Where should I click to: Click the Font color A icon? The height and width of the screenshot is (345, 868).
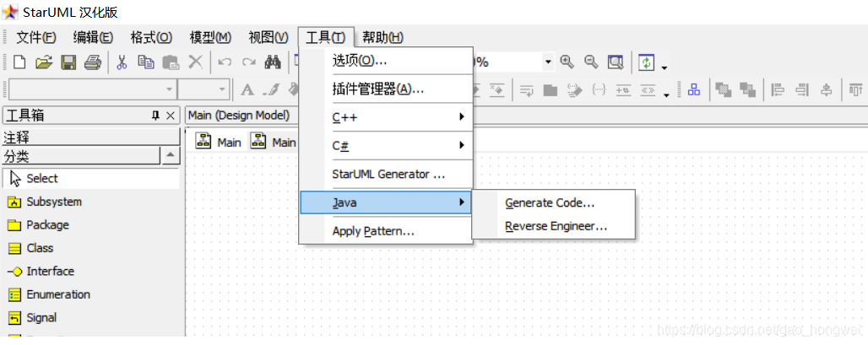click(247, 89)
